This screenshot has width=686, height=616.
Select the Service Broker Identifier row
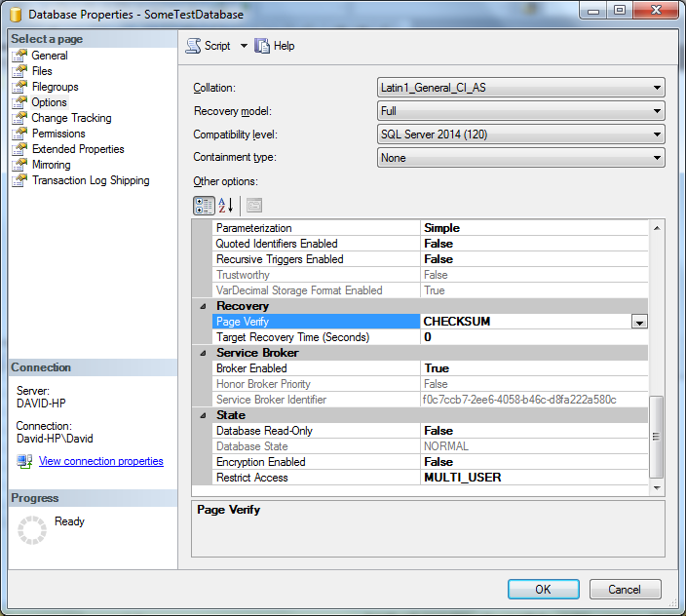[431, 400]
